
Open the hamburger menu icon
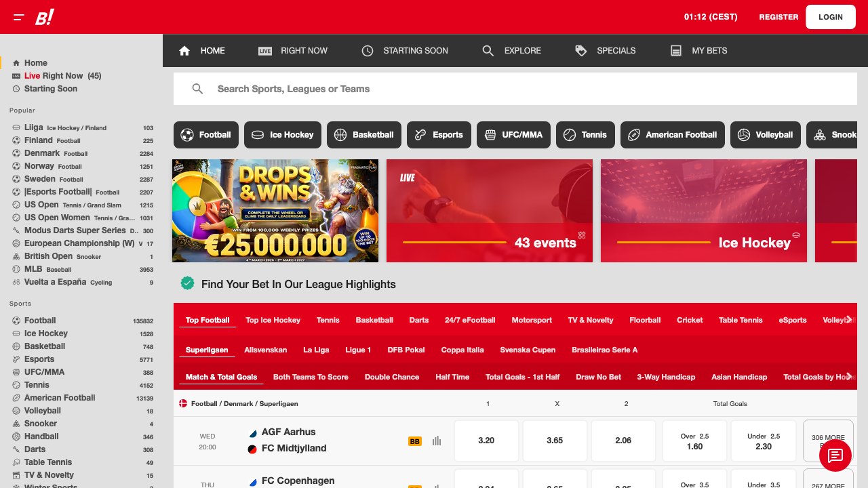(x=19, y=17)
